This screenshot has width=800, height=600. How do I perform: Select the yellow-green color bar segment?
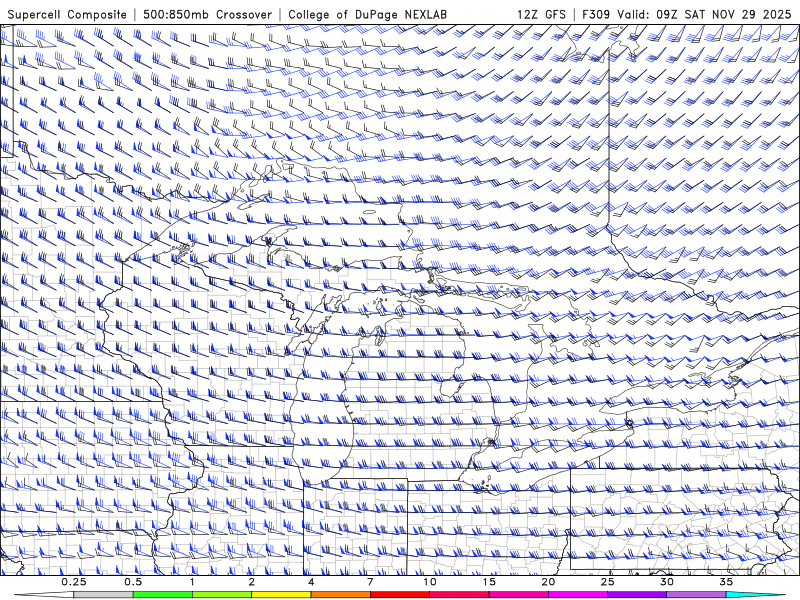click(222, 595)
